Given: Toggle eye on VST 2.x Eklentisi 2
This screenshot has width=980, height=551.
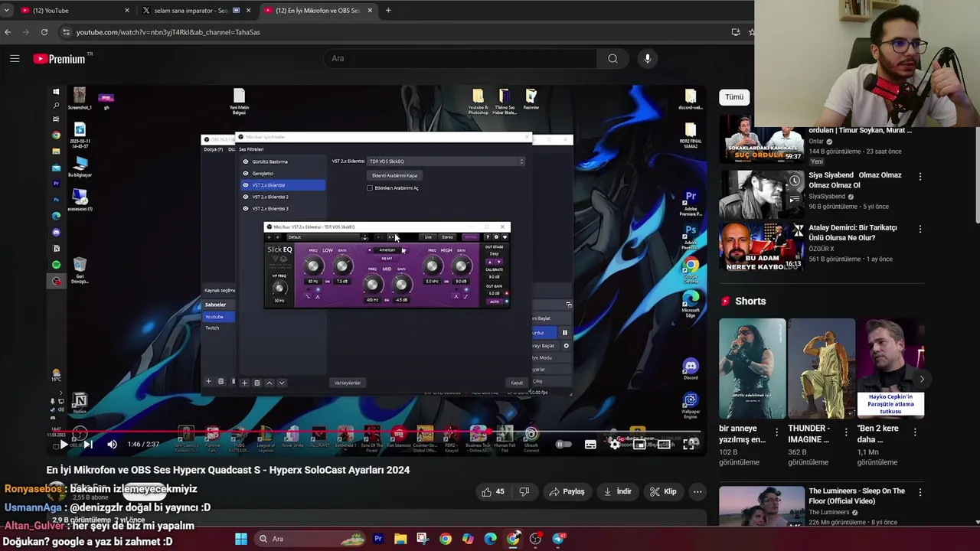Looking at the screenshot, I should 246,197.
